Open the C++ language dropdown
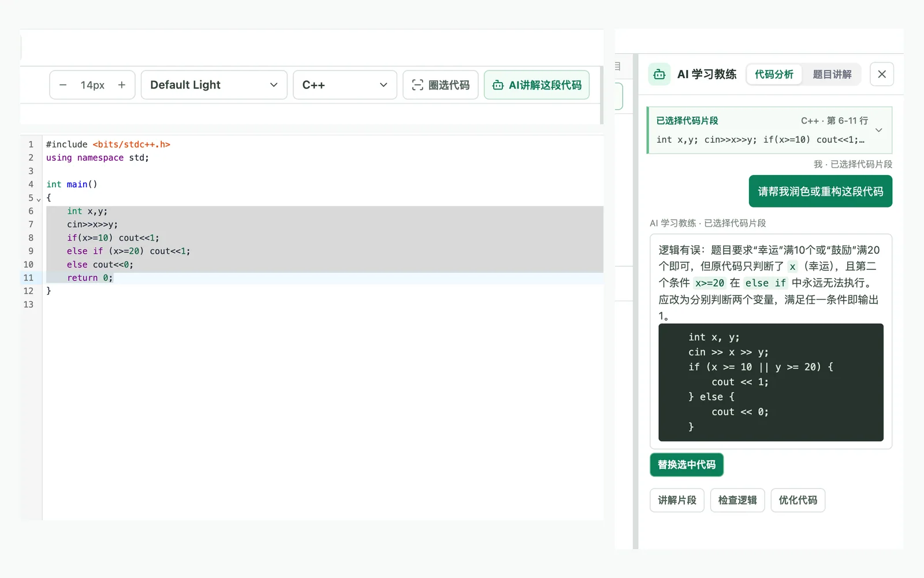This screenshot has width=924, height=578. point(345,85)
